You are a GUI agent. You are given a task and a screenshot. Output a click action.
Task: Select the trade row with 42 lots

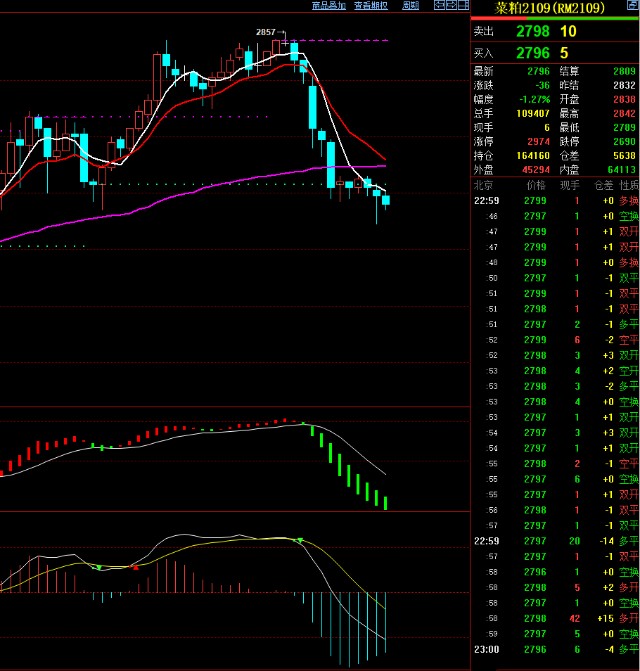(x=555, y=619)
